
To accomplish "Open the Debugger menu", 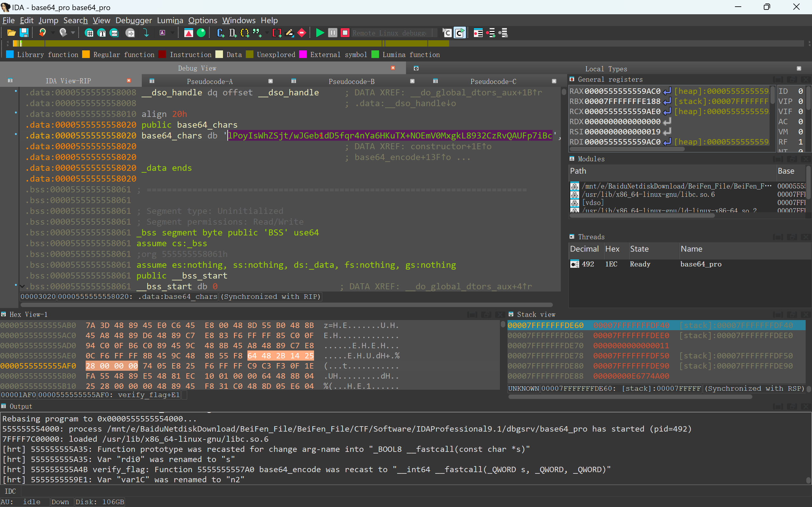I will coord(133,21).
